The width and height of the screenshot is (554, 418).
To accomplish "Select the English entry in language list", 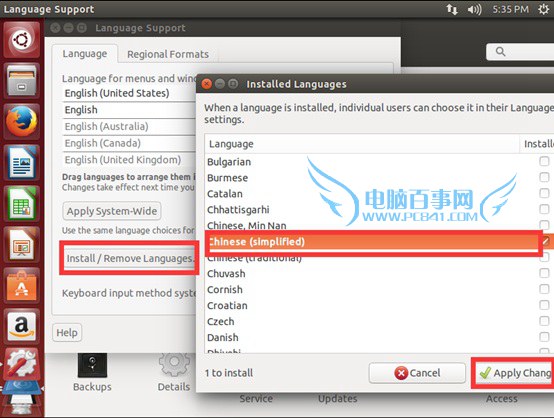I will tap(129, 110).
